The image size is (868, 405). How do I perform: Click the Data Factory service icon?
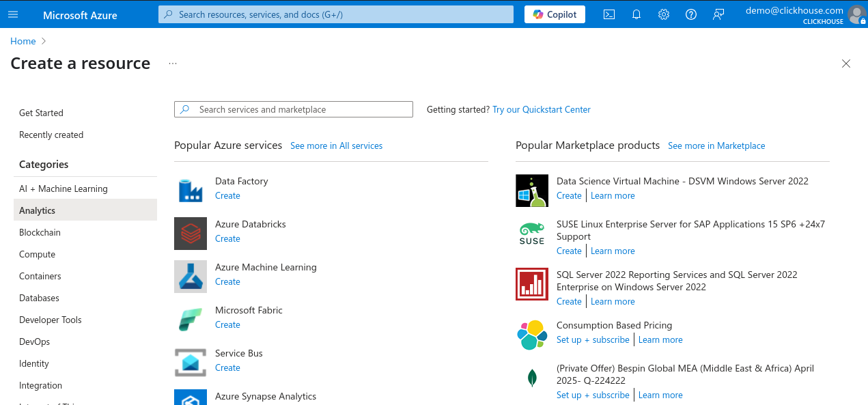[191, 191]
